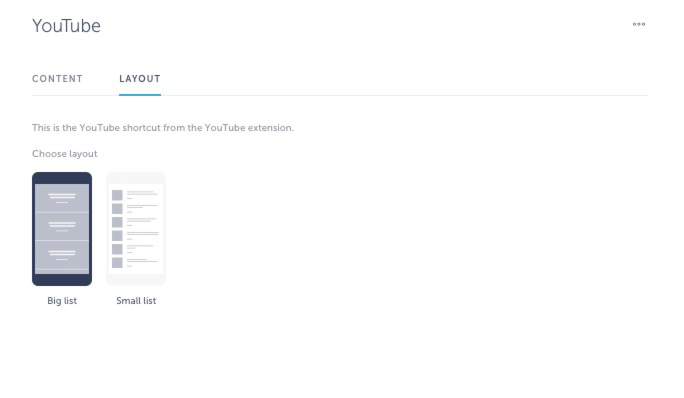684x398 pixels.
Task: Click the YouTube page title
Action: click(66, 26)
